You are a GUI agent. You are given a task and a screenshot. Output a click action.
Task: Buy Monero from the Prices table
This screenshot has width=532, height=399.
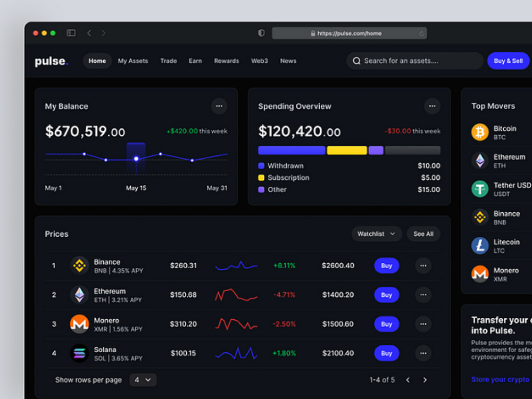click(x=386, y=324)
